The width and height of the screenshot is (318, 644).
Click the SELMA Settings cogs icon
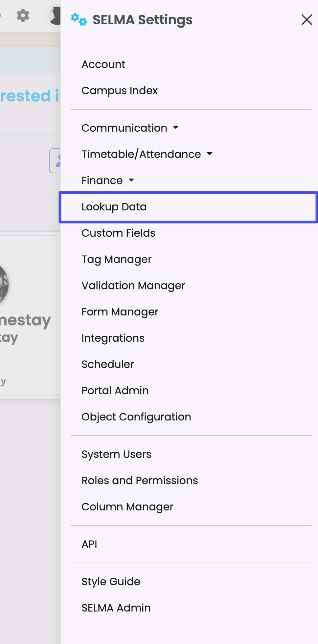tap(79, 20)
